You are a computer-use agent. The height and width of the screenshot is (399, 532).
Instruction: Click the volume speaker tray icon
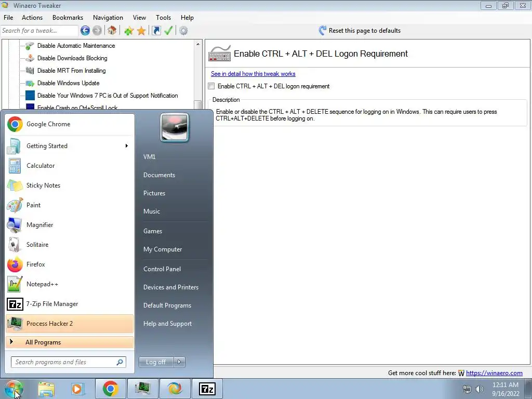pos(480,389)
